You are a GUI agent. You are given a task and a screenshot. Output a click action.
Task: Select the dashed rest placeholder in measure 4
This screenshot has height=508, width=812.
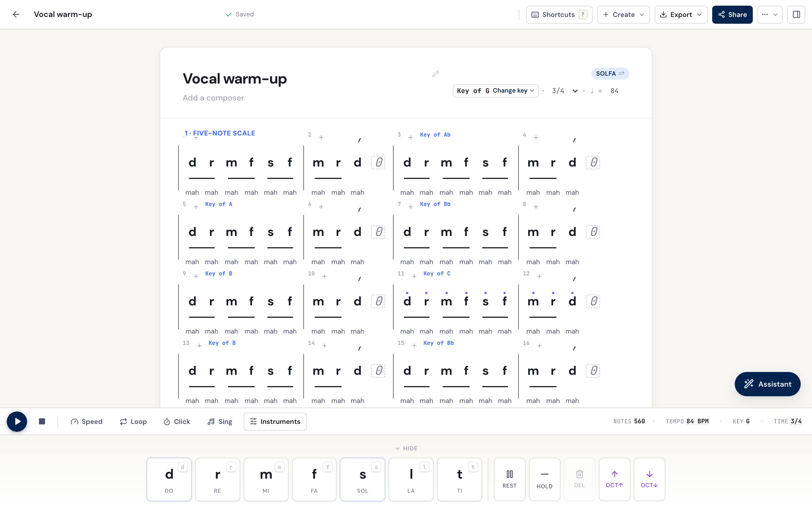[593, 163]
